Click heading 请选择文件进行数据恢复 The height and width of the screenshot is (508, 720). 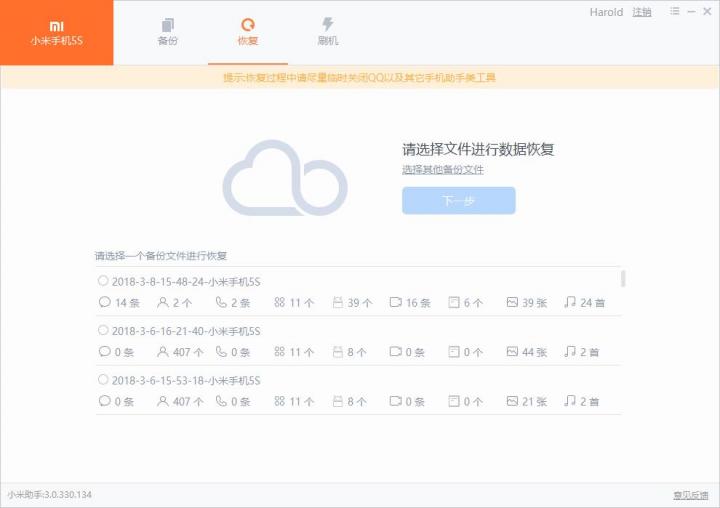478,149
